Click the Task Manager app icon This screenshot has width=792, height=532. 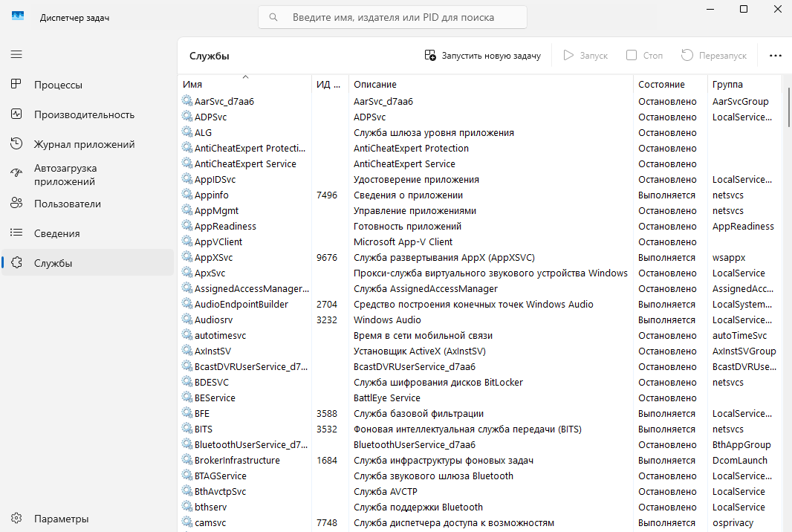pos(18,16)
